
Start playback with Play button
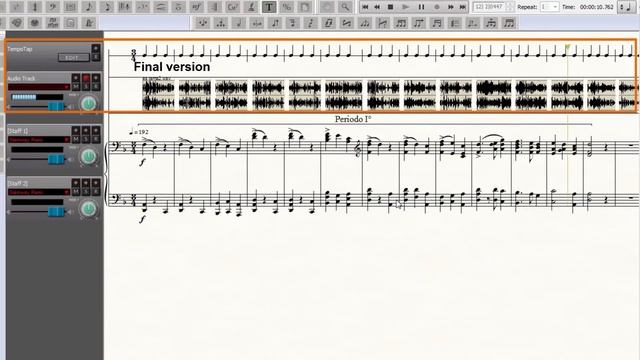point(405,7)
